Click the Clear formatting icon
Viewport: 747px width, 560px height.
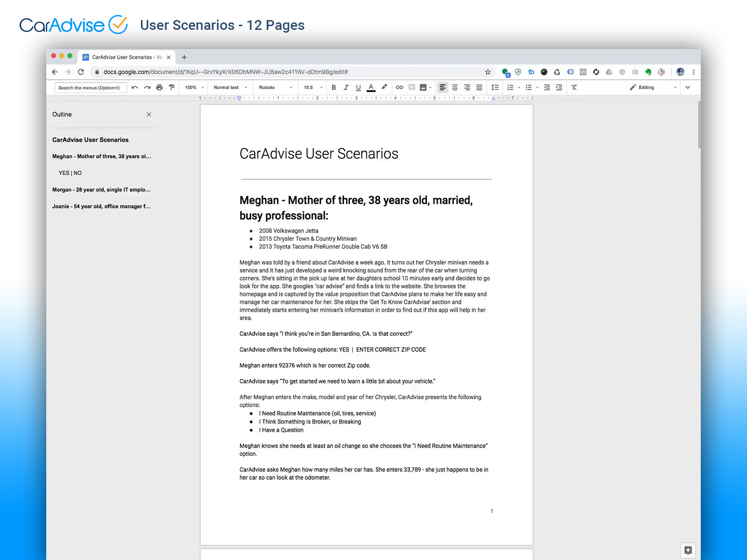tap(574, 87)
